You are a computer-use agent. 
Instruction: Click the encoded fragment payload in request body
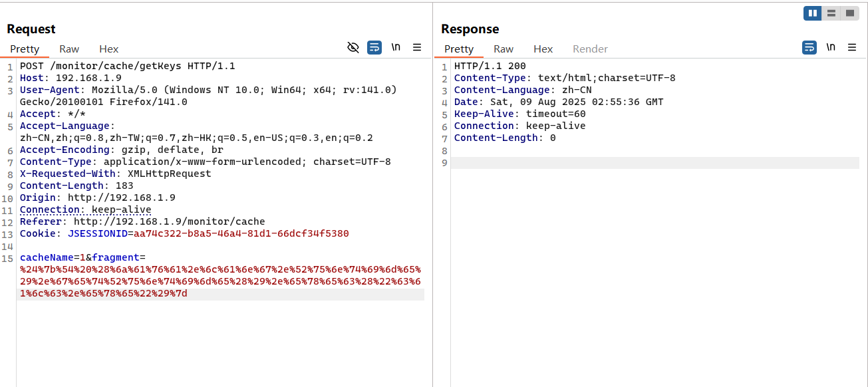[220, 281]
